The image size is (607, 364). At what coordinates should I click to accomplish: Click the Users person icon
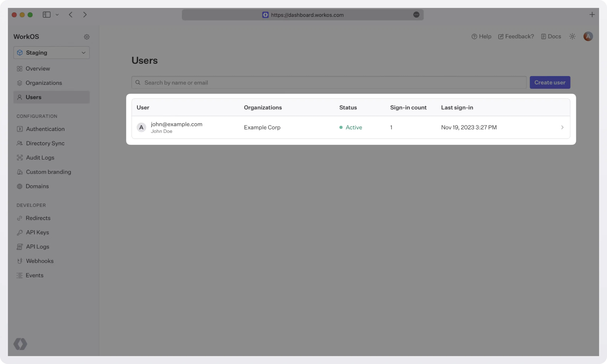point(20,97)
